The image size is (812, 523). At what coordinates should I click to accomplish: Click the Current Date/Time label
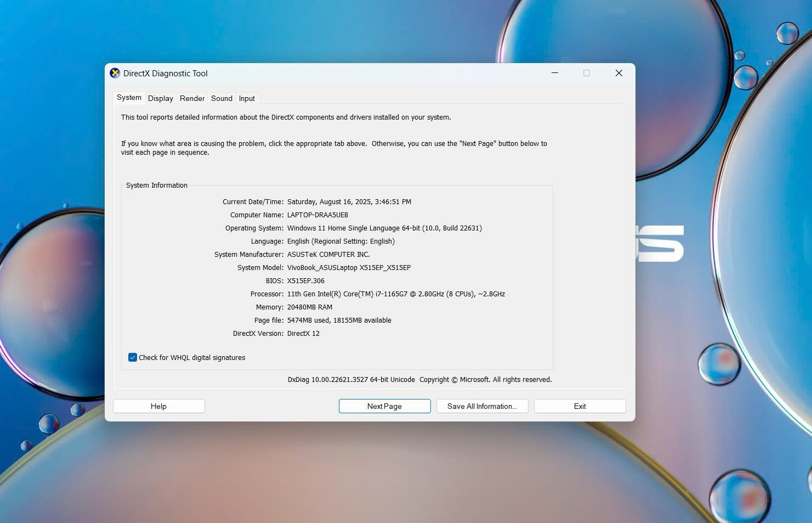253,202
